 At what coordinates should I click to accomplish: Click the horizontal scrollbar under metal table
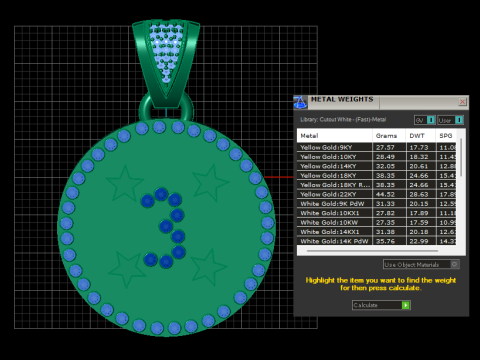click(372, 251)
